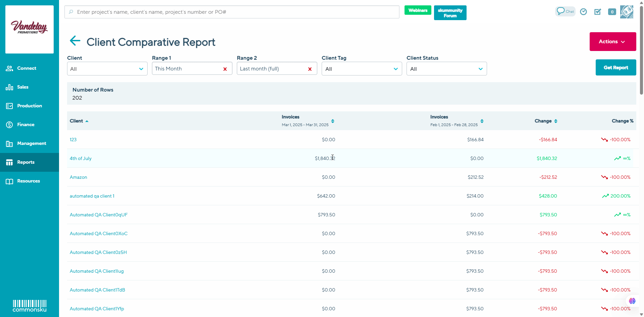Screen dimensions: 644x317
Task: Sort by March invoices column arrows
Action: pos(332,121)
